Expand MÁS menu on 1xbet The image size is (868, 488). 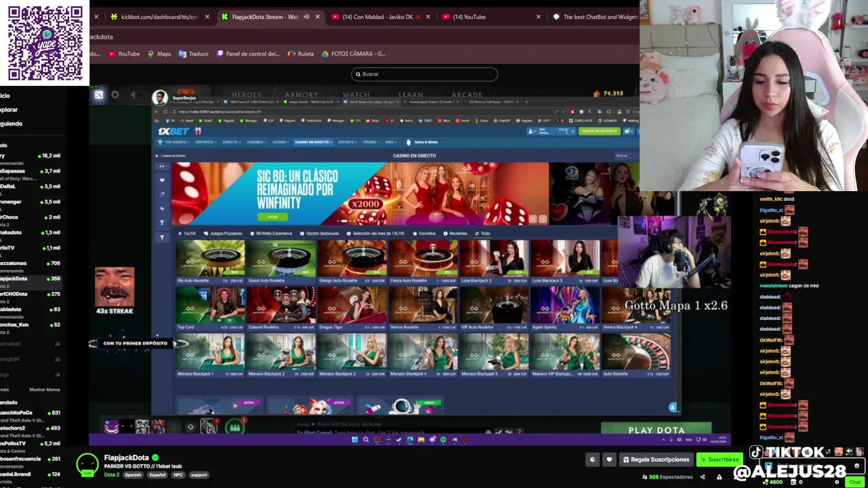tap(390, 142)
